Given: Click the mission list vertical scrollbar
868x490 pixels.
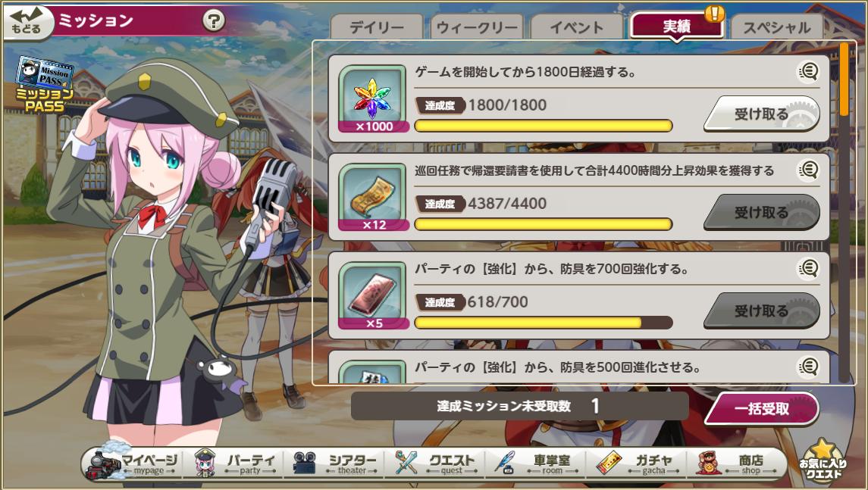Looking at the screenshot, I should pyautogui.click(x=844, y=213).
